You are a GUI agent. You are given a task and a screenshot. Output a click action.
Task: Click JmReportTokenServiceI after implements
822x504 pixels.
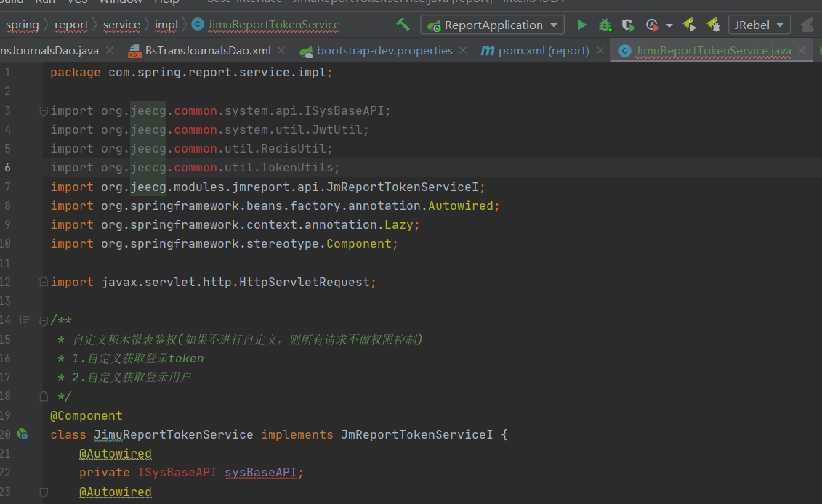416,434
